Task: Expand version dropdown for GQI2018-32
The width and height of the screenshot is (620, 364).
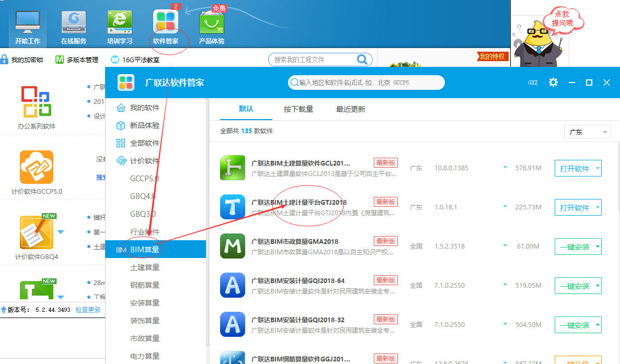Action: (x=505, y=324)
